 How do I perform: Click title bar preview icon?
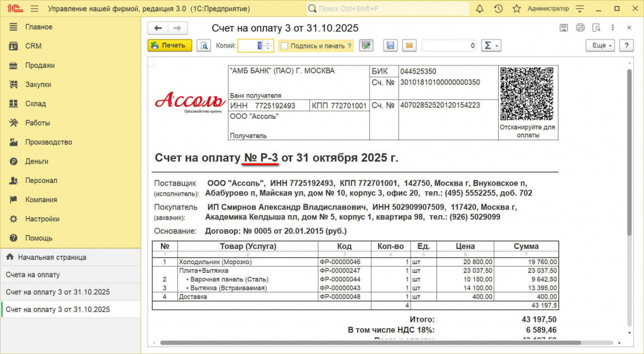[596, 28]
